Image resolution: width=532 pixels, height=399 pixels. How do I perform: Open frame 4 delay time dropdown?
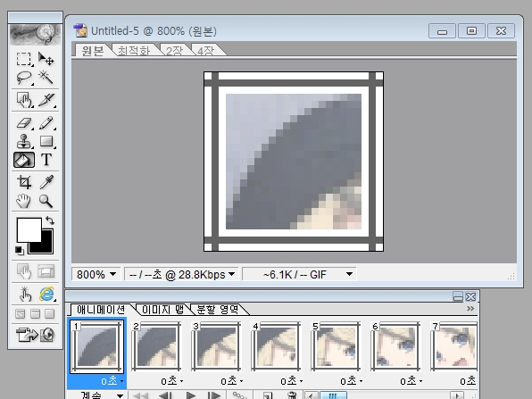coord(292,381)
